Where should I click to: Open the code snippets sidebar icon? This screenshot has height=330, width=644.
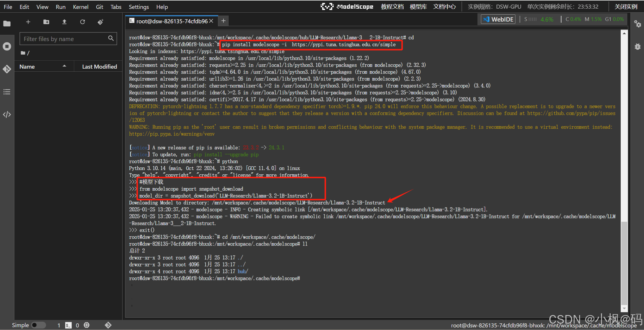point(7,115)
